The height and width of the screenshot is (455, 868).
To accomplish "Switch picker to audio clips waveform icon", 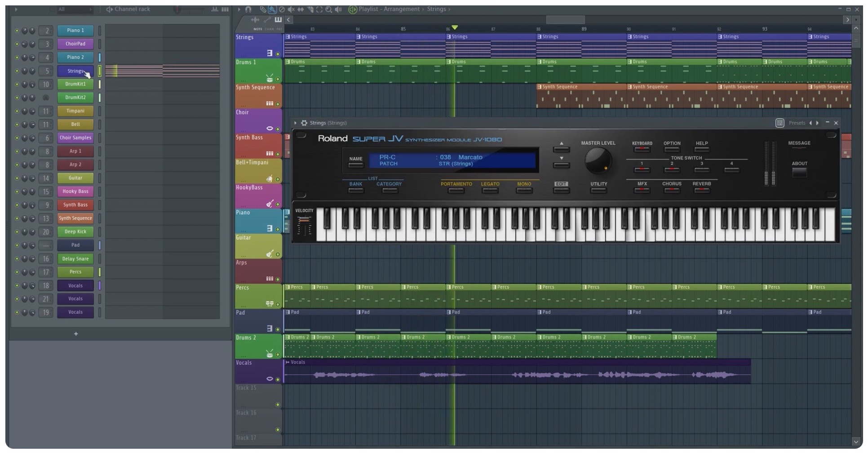I will click(x=255, y=20).
